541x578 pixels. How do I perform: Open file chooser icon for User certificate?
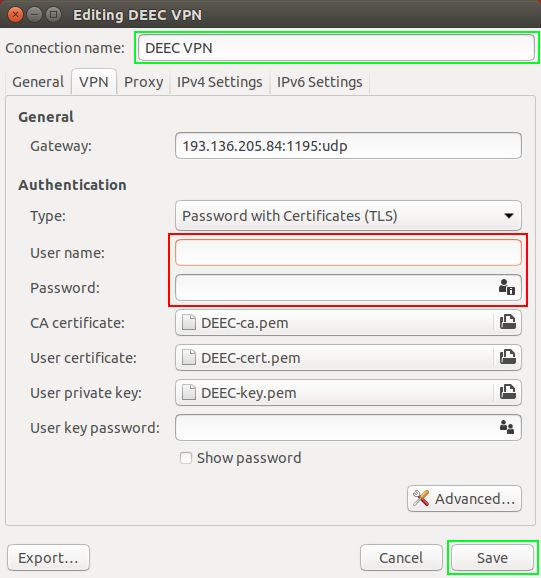click(507, 357)
